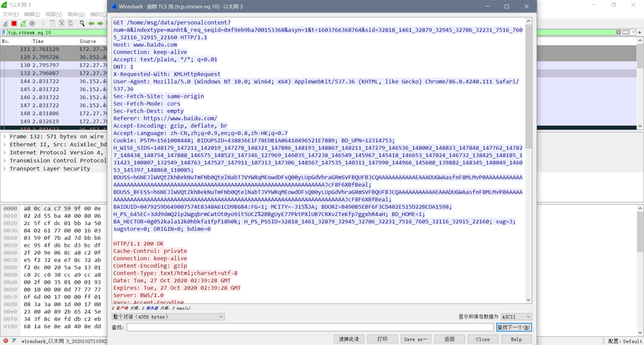
Task: Expand the Frame 132 details node
Action: tap(4, 136)
